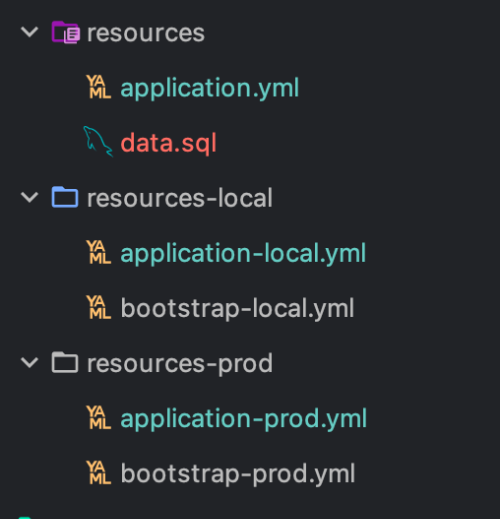
Task: Select the application-local.yml file
Action: click(243, 253)
